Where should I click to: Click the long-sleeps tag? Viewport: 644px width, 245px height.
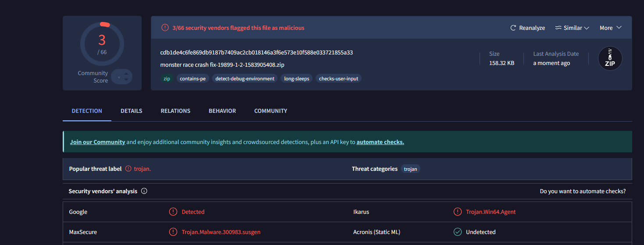[296, 79]
